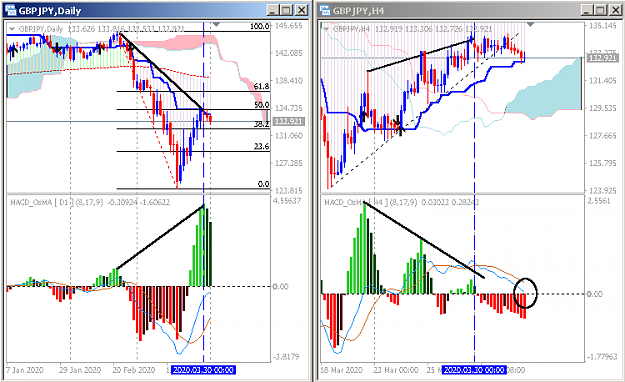
Task: Click the 127.385 price axis value
Action: pyautogui.click(x=289, y=163)
